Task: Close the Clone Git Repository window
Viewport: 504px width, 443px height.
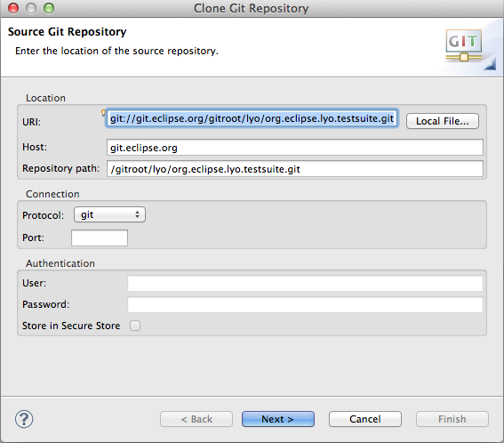Action: (x=13, y=8)
